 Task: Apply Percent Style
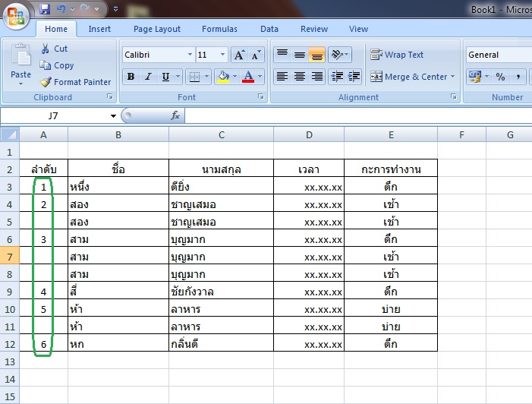coord(500,77)
